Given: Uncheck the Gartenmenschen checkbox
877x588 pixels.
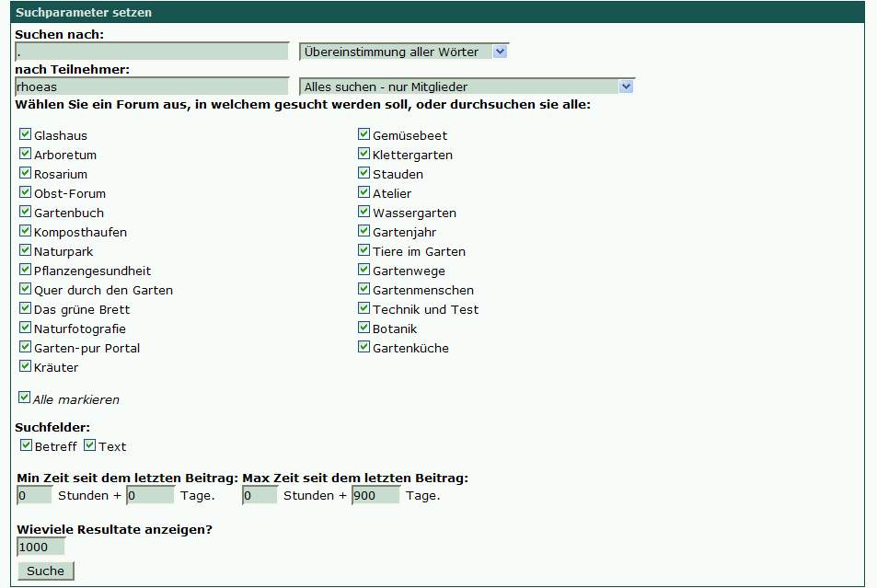Looking at the screenshot, I should (x=364, y=289).
